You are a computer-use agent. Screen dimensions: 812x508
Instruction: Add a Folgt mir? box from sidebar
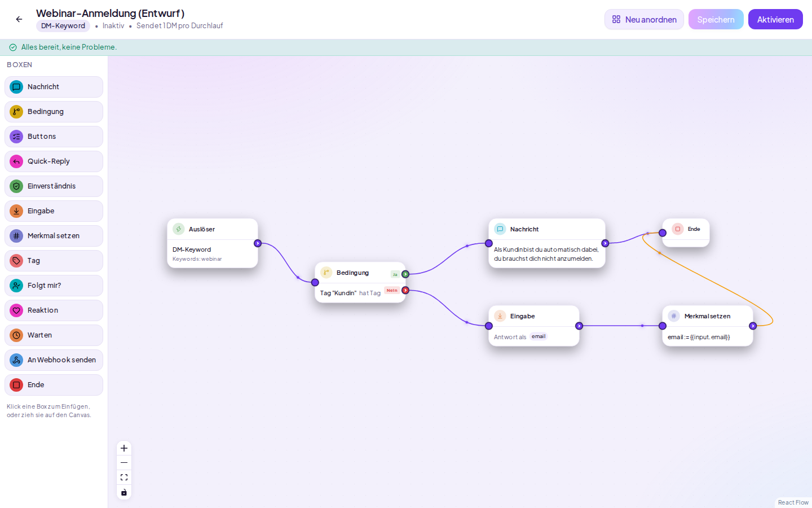pyautogui.click(x=54, y=286)
